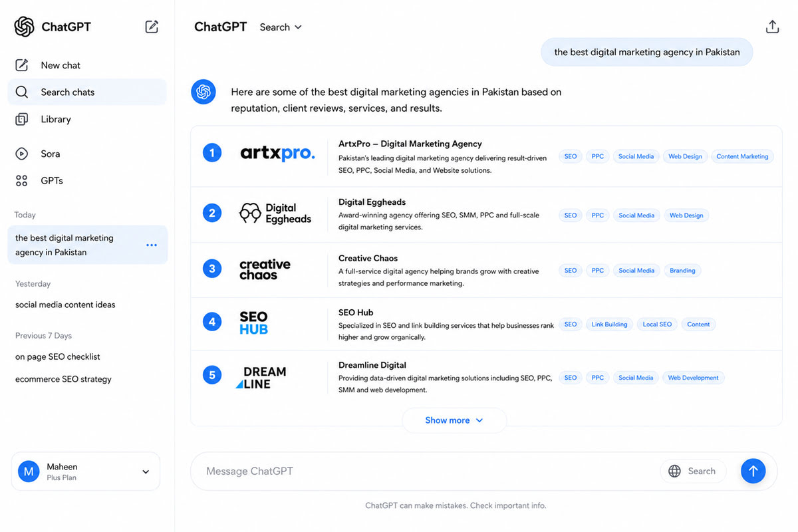798x532 pixels.
Task: Click the ChatGPT logo in the sidebar
Action: pos(24,27)
